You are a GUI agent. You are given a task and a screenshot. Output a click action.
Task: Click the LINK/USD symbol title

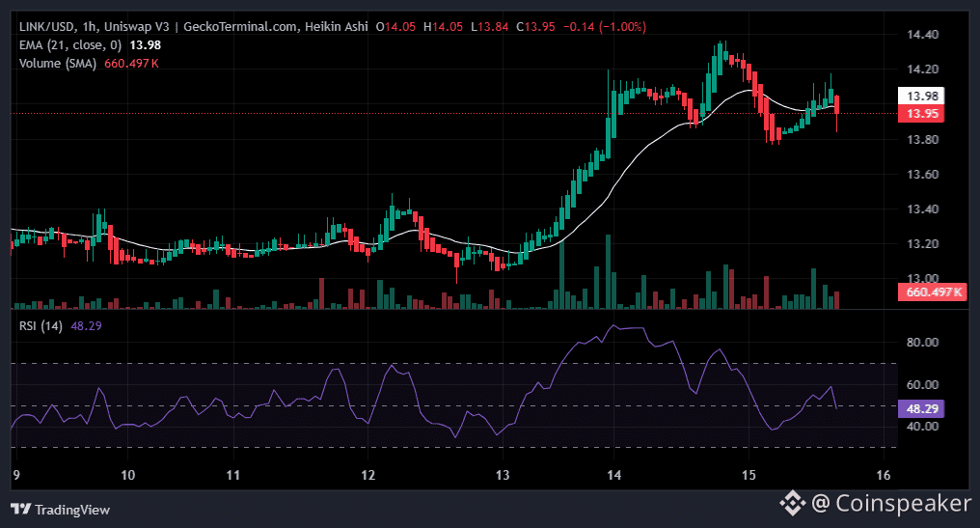[x=48, y=26]
